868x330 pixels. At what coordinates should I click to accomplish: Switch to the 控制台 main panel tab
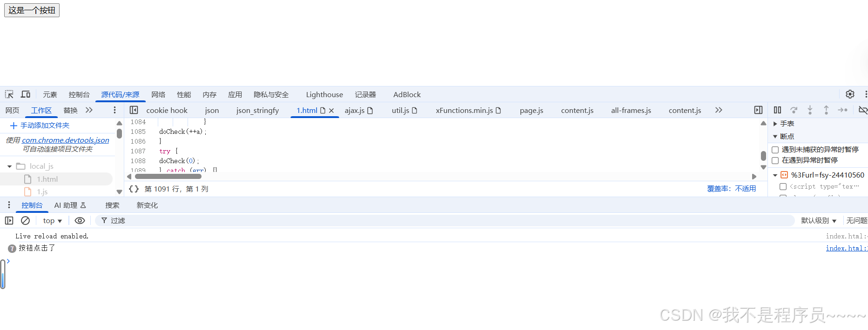pos(79,94)
